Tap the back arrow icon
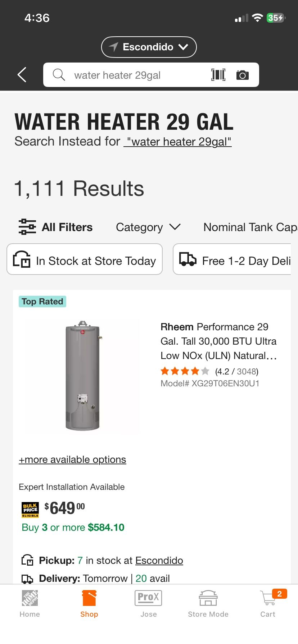Image resolution: width=298 pixels, height=644 pixels. coord(22,75)
